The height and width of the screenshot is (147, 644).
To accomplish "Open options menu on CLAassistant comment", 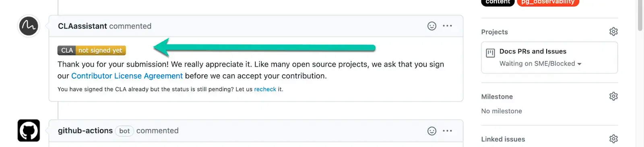I will [x=447, y=26].
